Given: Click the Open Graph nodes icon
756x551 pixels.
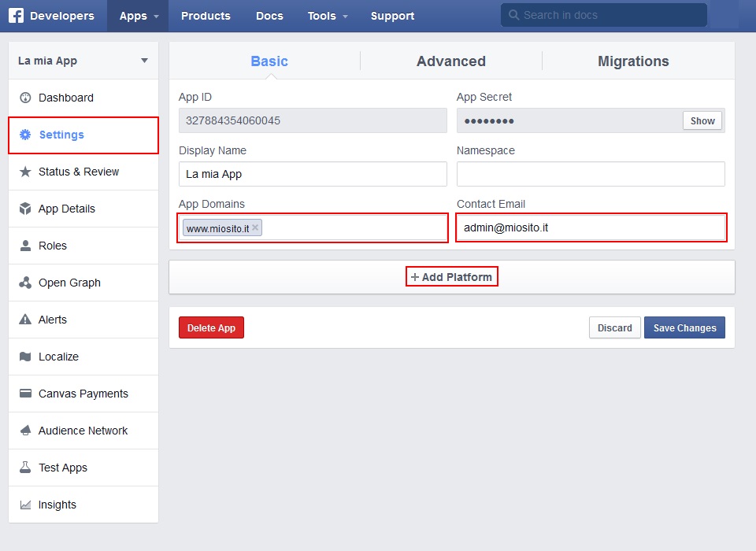Looking at the screenshot, I should [x=25, y=283].
